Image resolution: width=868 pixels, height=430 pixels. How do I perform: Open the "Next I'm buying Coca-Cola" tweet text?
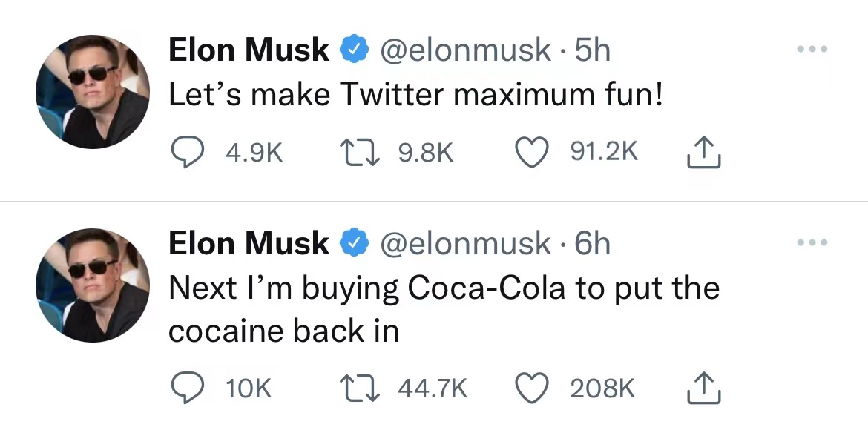point(444,288)
